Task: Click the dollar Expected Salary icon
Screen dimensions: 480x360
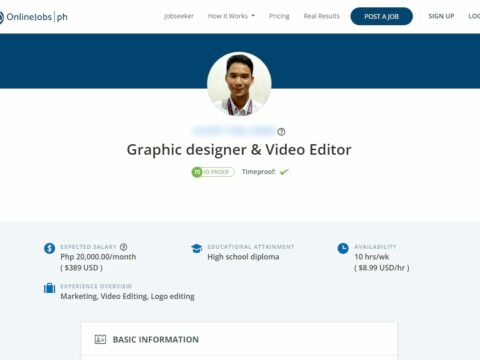Action: click(x=49, y=248)
